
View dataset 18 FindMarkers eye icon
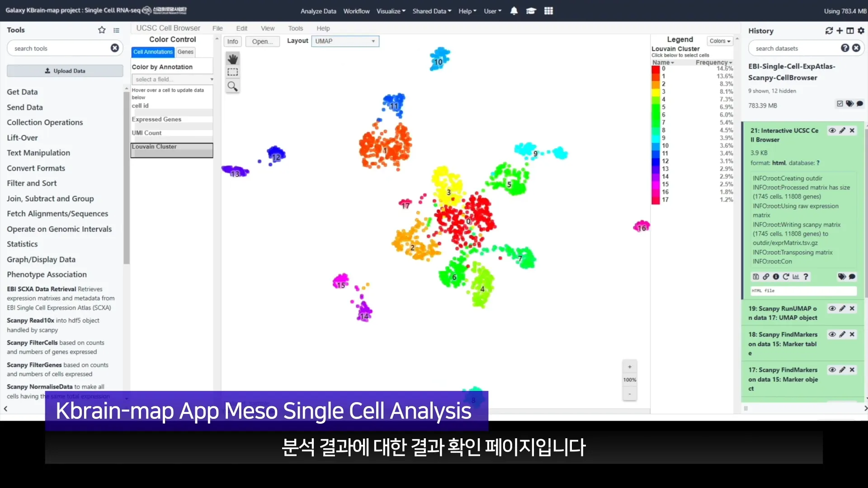coord(832,334)
